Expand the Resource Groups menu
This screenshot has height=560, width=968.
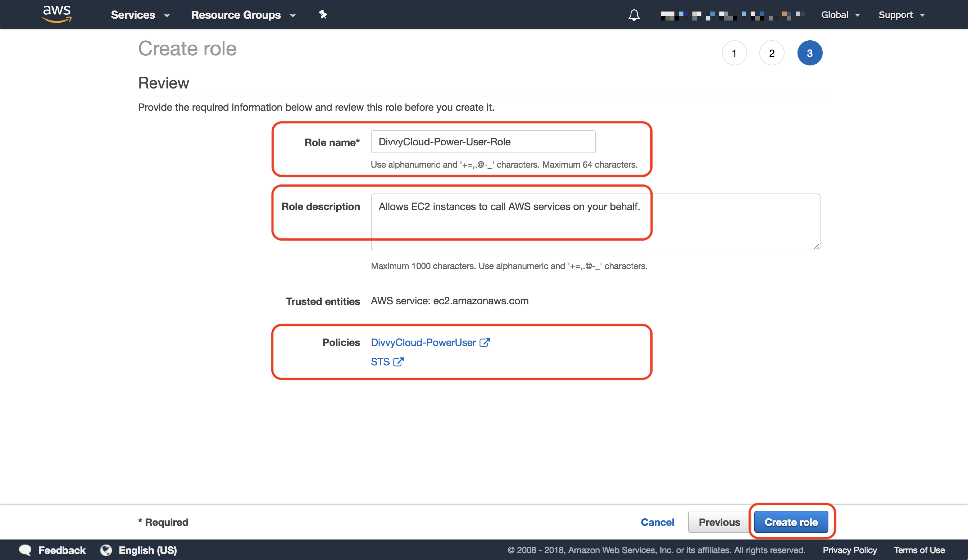tap(244, 15)
